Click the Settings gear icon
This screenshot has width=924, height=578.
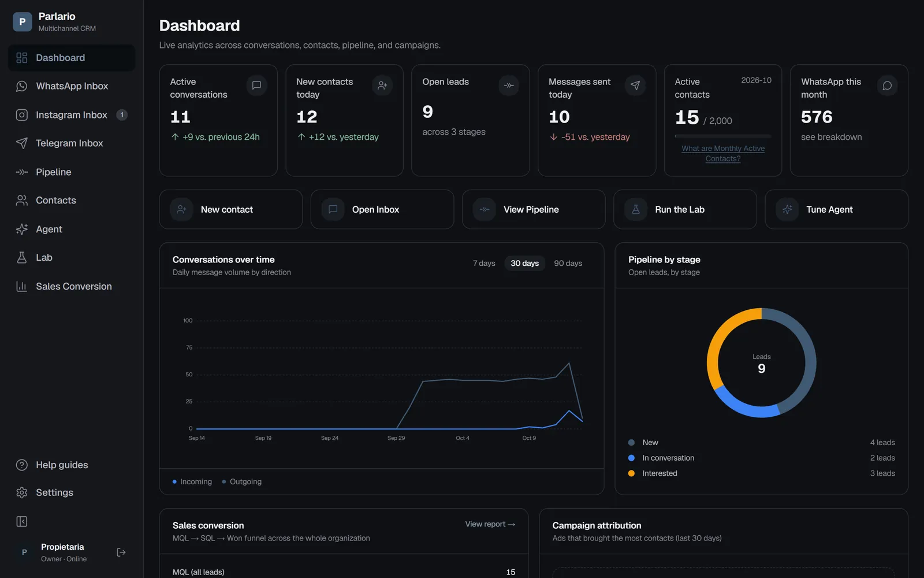[x=22, y=492]
